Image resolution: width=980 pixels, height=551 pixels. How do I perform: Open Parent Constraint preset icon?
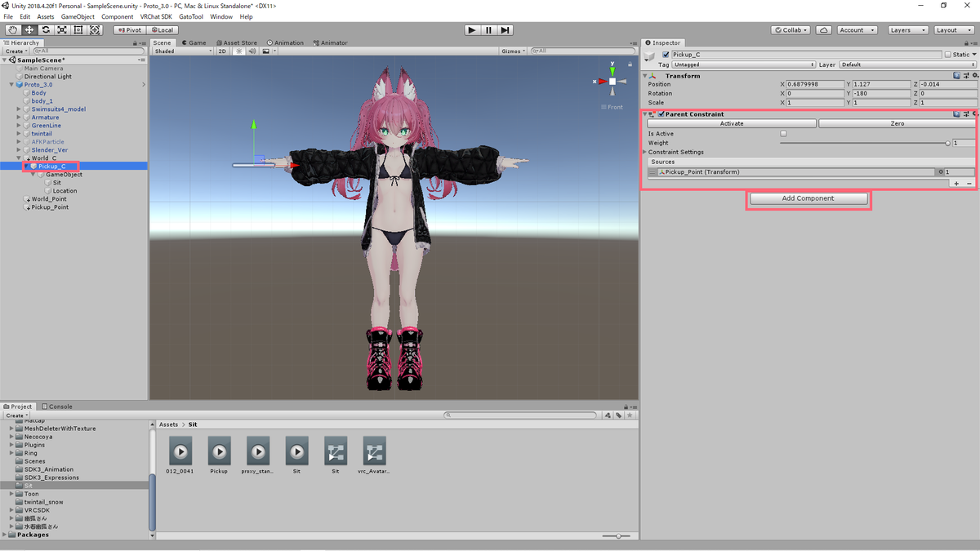pos(966,114)
